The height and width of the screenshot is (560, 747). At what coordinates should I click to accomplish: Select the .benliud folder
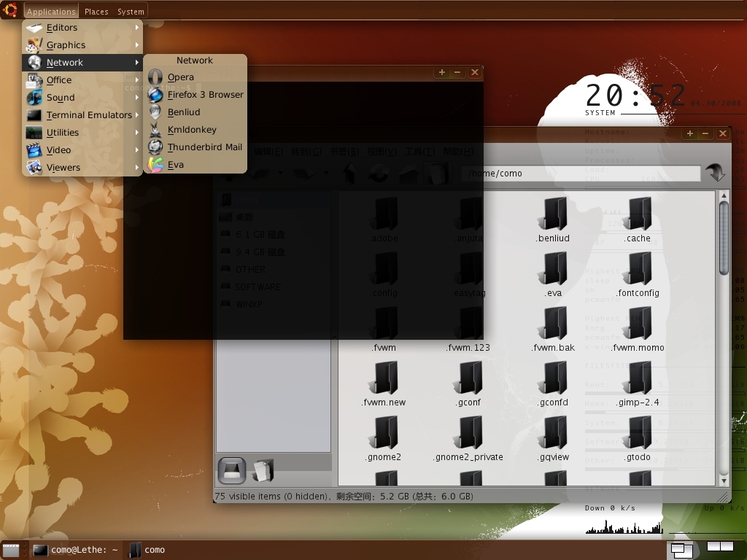coord(553,220)
